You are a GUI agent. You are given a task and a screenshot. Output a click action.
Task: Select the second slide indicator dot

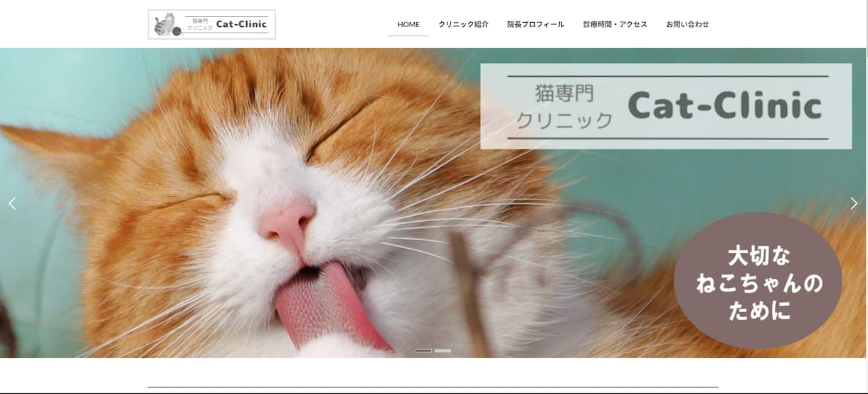(443, 351)
